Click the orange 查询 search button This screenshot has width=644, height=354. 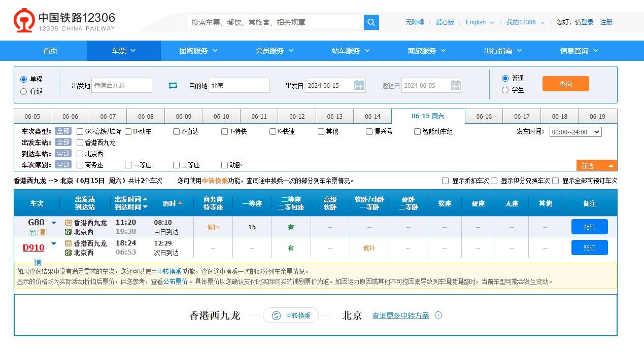point(565,84)
